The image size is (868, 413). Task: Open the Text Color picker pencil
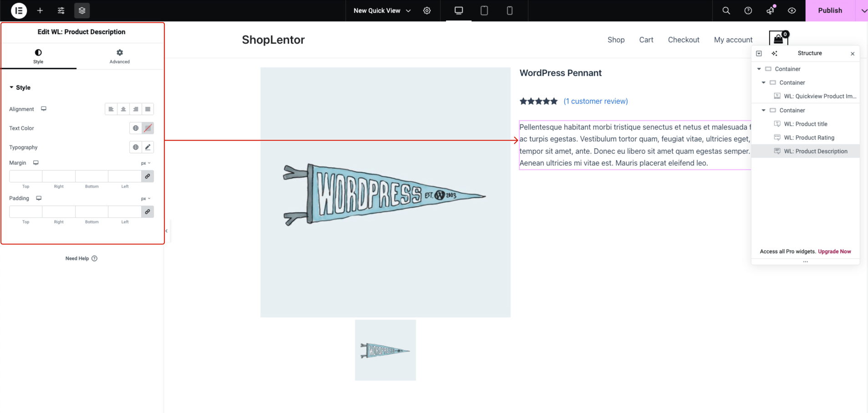coord(147,128)
